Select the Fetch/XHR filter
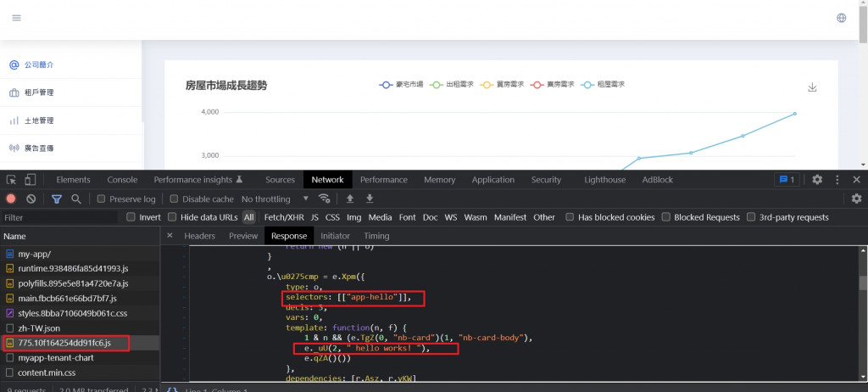This screenshot has width=868, height=392. (284, 217)
